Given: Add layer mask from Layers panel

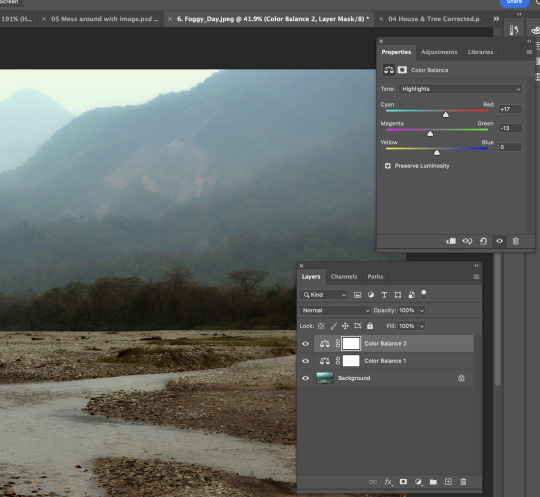Looking at the screenshot, I should 403,482.
